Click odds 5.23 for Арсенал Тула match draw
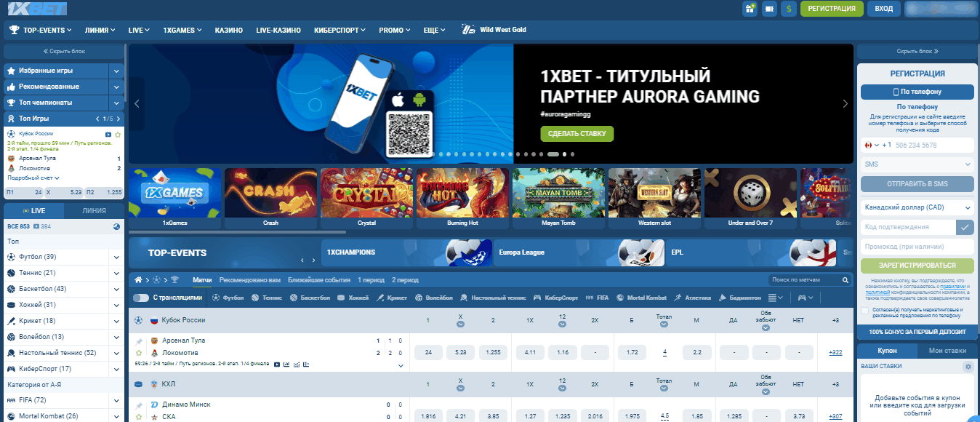The height and width of the screenshot is (422, 980). point(460,351)
